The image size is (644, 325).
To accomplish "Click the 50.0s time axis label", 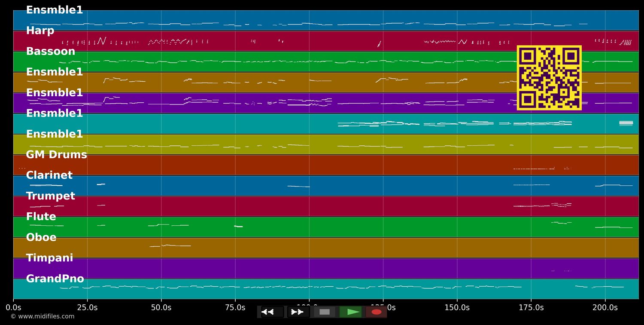I will [x=161, y=308].
